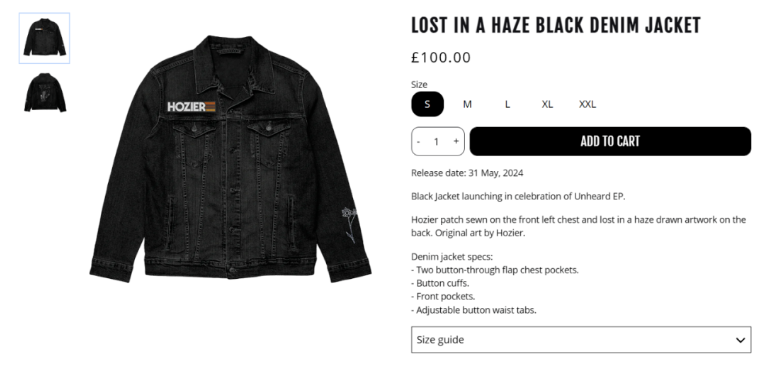Choose size S

[427, 104]
